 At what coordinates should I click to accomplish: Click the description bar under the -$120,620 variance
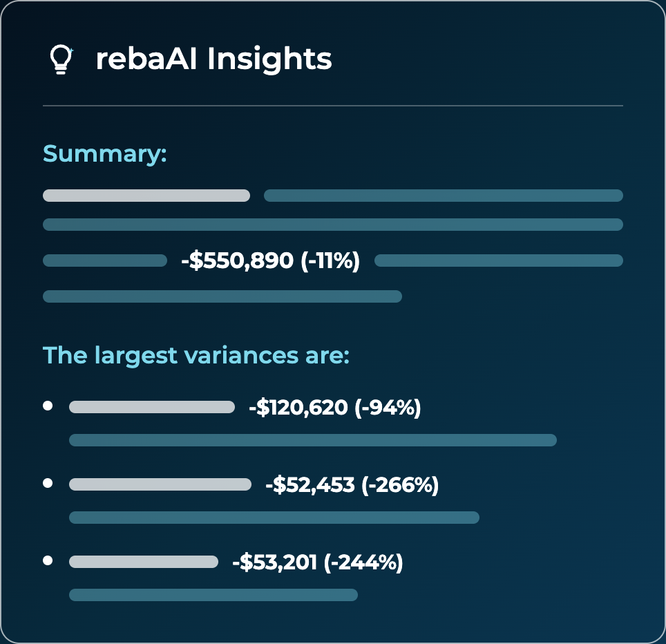pos(312,440)
